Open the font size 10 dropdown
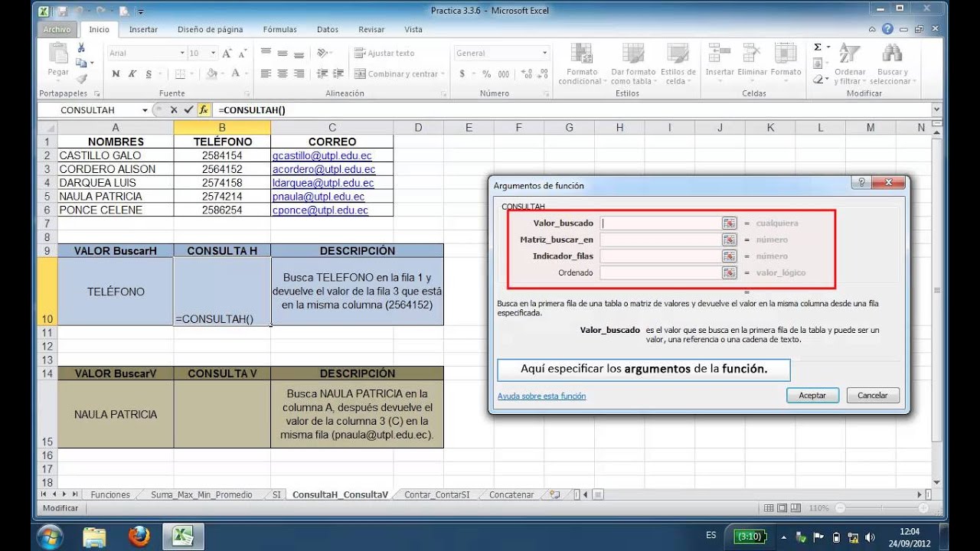980x551 pixels. tap(214, 54)
